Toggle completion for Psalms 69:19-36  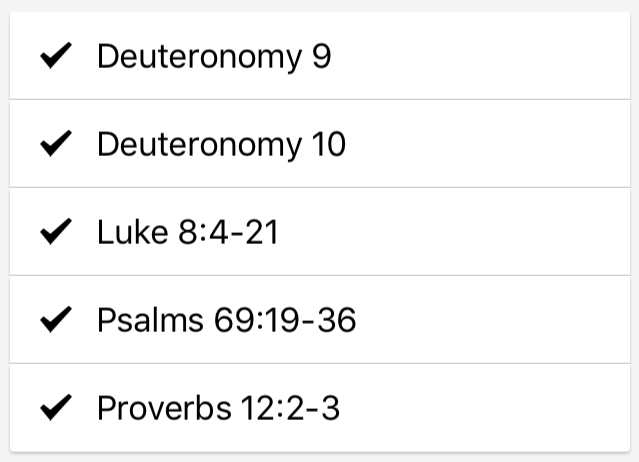(x=55, y=320)
